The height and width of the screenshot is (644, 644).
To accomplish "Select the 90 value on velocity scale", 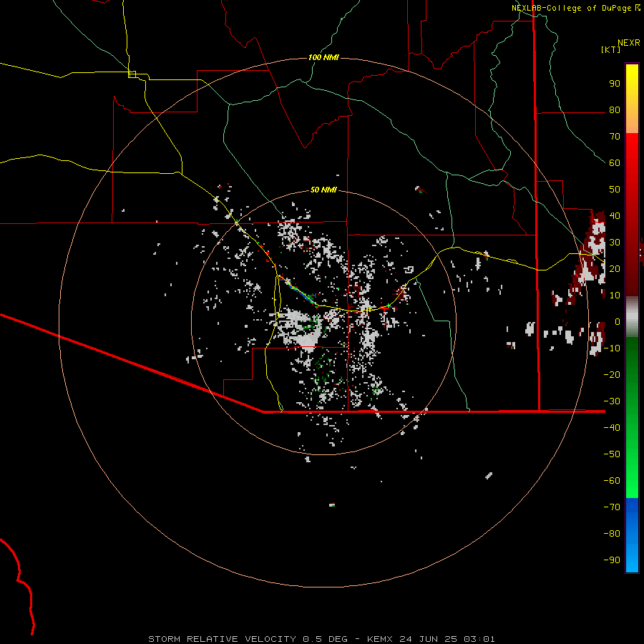I will pos(615,84).
